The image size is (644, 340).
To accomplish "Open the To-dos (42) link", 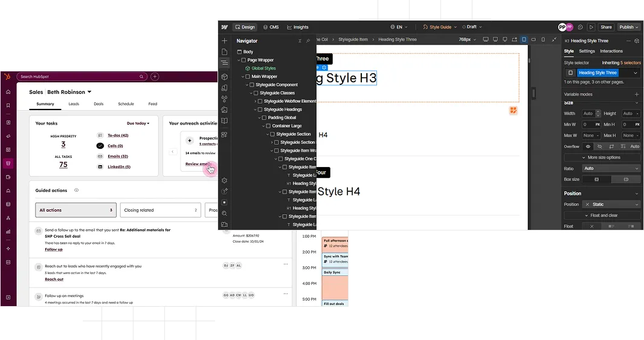I will point(118,136).
